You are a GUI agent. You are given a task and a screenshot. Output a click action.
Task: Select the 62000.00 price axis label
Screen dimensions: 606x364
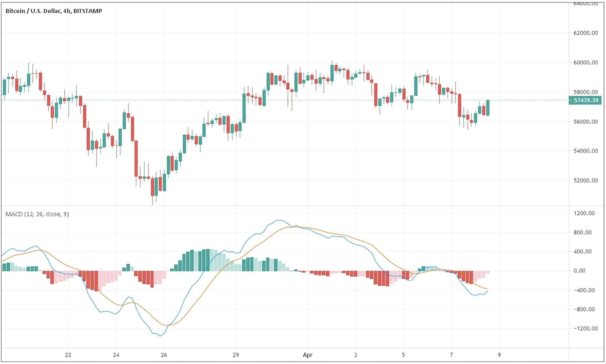click(x=586, y=33)
